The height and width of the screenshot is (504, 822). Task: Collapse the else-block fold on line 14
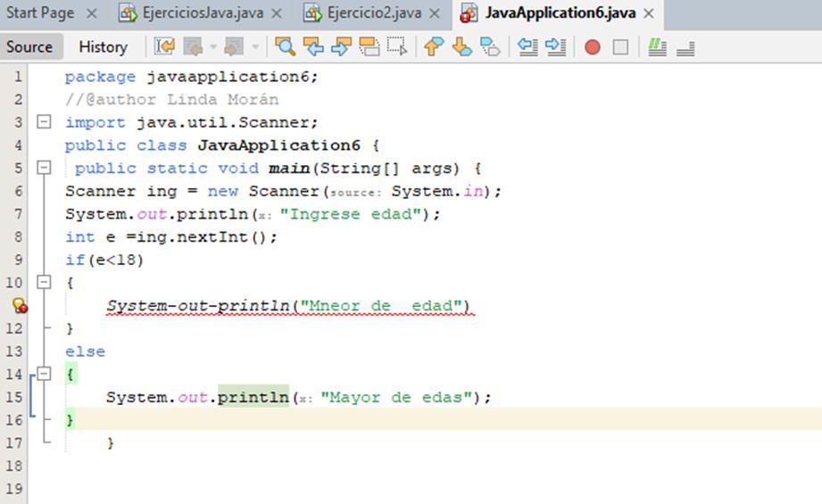point(44,374)
